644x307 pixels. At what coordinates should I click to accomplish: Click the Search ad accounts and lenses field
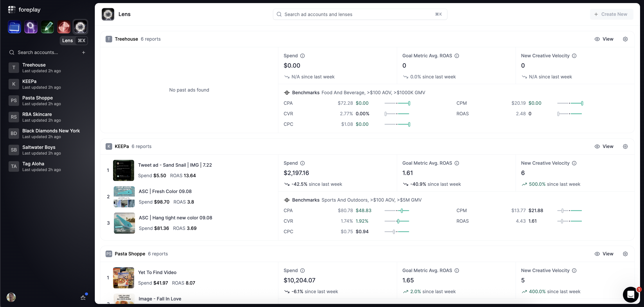(x=360, y=14)
